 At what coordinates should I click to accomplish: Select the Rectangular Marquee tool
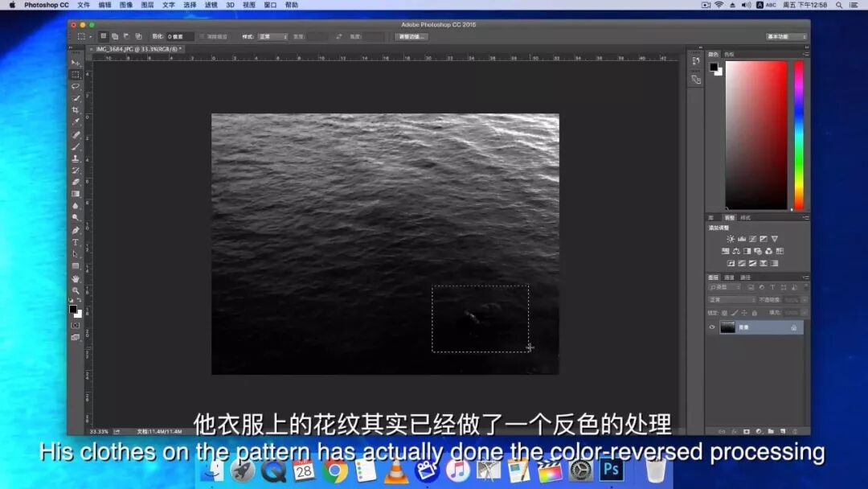[x=76, y=74]
